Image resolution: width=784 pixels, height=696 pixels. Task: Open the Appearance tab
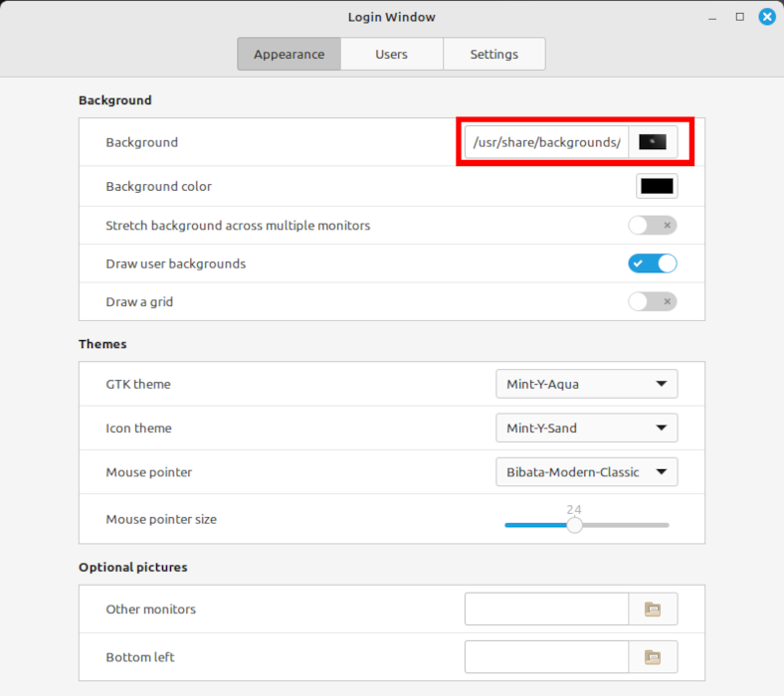pyautogui.click(x=289, y=54)
